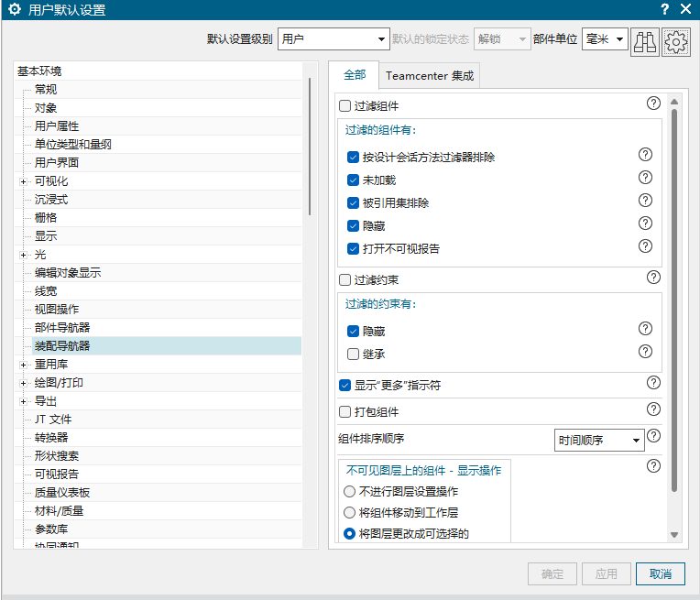Enable the 打包组件 checkbox
700x600 pixels.
[345, 411]
